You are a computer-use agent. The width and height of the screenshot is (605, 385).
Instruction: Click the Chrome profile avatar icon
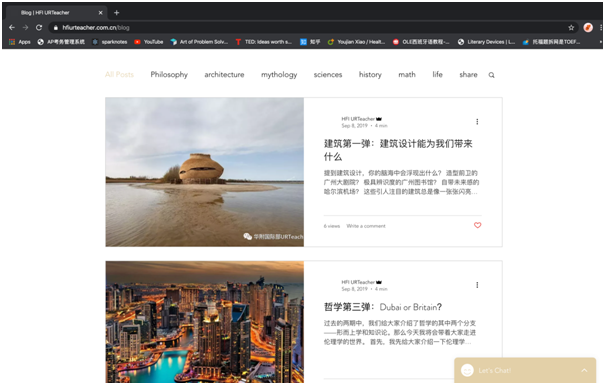pyautogui.click(x=588, y=27)
